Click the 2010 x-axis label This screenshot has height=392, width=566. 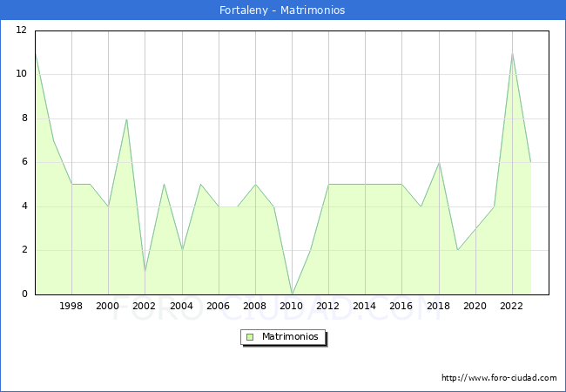click(x=292, y=306)
